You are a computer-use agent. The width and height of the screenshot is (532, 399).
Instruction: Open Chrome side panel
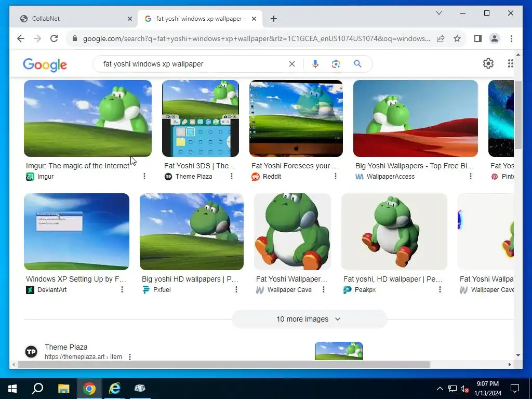[478, 38]
